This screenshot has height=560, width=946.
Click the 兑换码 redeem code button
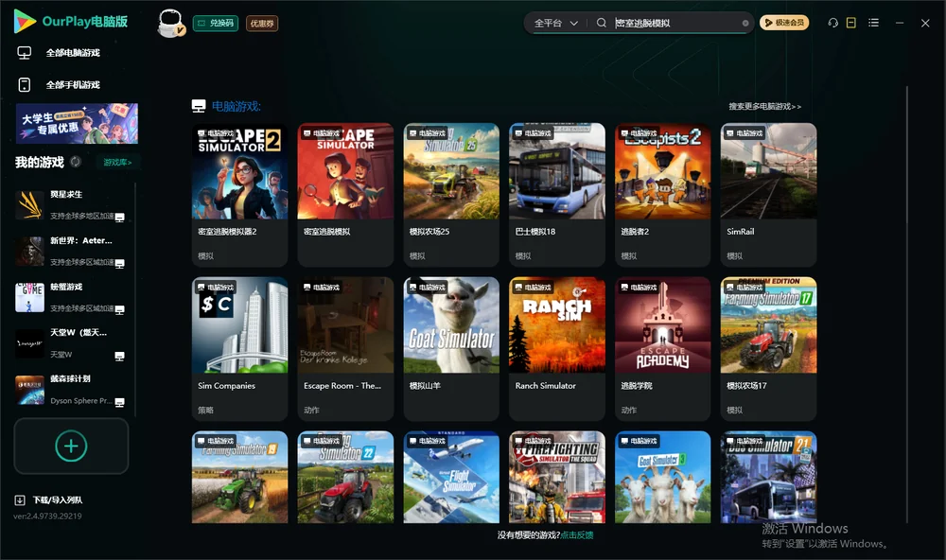tap(216, 23)
